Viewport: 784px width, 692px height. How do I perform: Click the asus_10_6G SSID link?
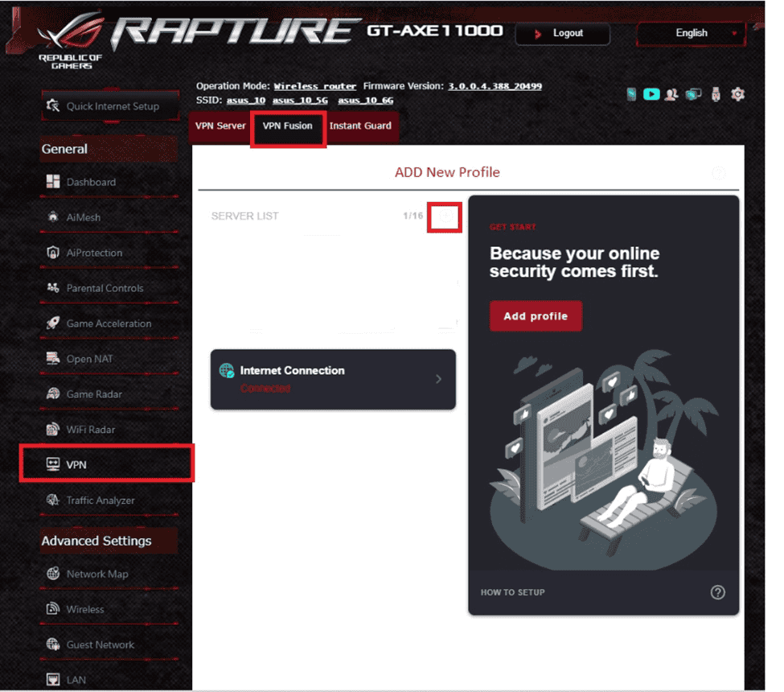[x=366, y=101]
